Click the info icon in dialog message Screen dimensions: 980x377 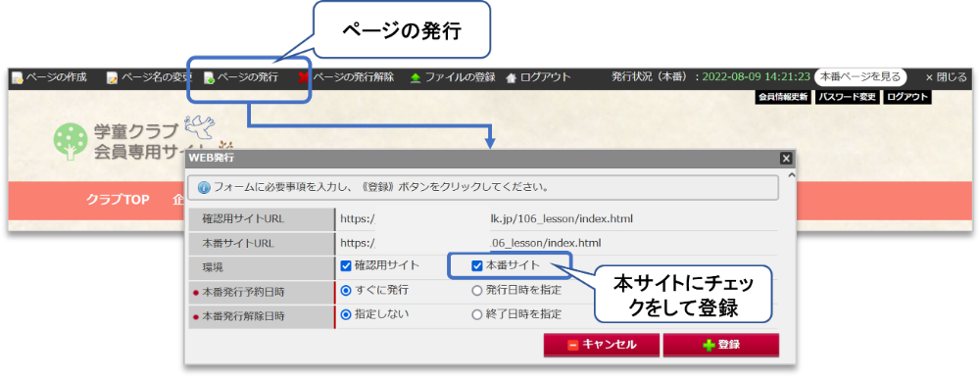203,187
